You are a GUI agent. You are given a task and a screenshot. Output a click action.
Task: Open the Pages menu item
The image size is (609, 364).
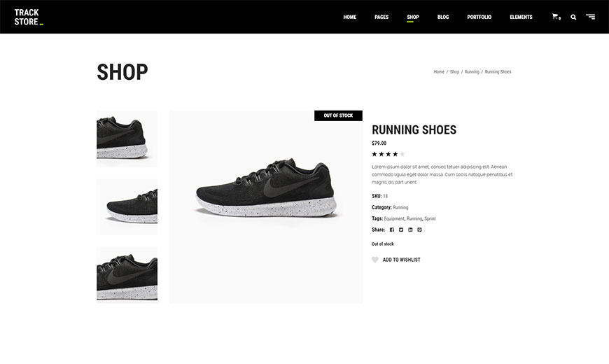coord(381,17)
